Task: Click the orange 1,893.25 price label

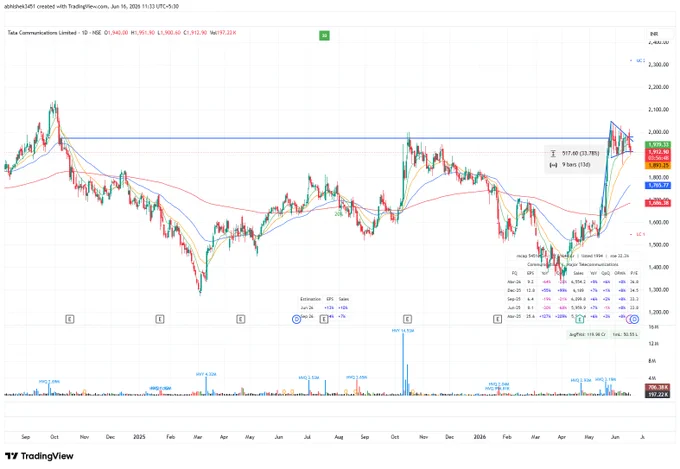Action: point(658,166)
